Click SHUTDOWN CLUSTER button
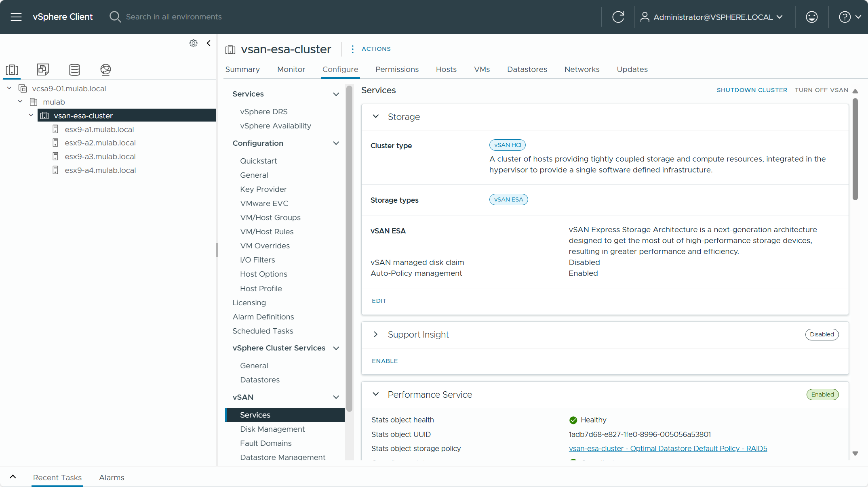868x487 pixels. point(752,90)
